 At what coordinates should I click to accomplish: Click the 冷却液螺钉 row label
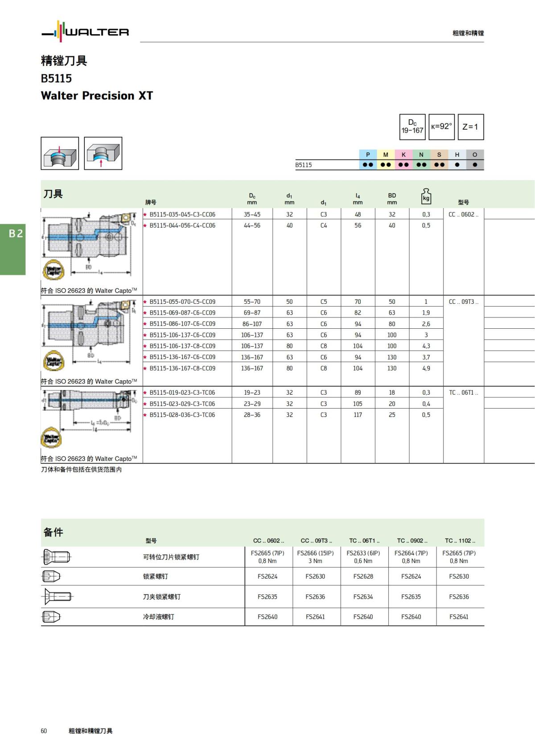coord(159,617)
